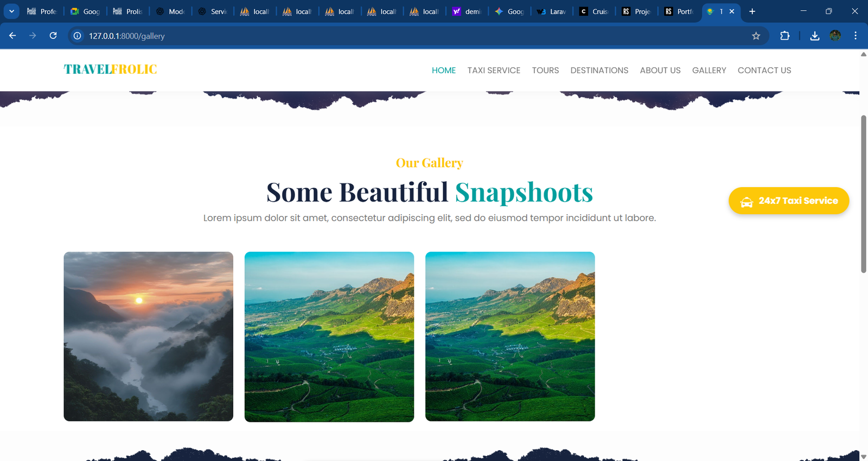View site information icon in address bar
868x461 pixels.
(x=78, y=36)
